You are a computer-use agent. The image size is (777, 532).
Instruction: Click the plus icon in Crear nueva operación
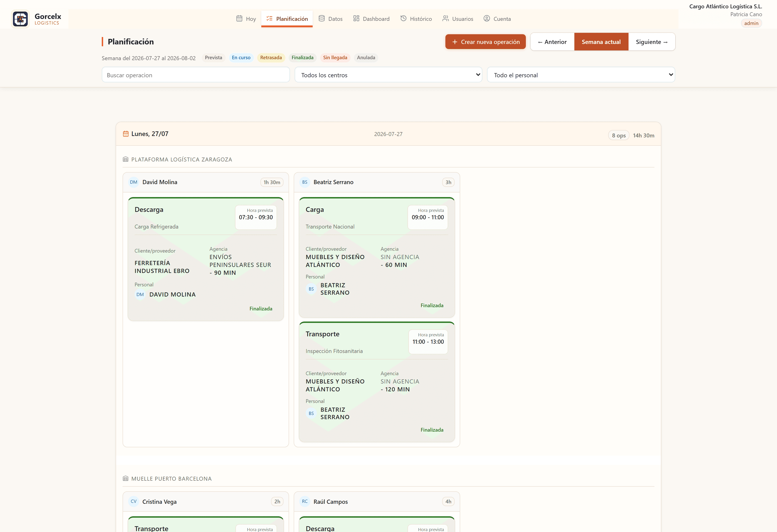pos(454,42)
